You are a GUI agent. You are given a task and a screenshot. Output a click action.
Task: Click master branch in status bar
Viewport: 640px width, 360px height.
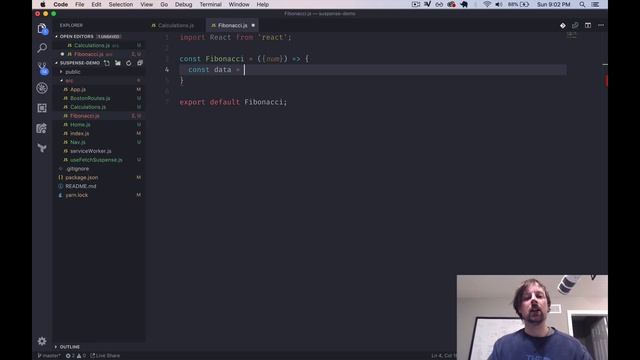point(49,356)
